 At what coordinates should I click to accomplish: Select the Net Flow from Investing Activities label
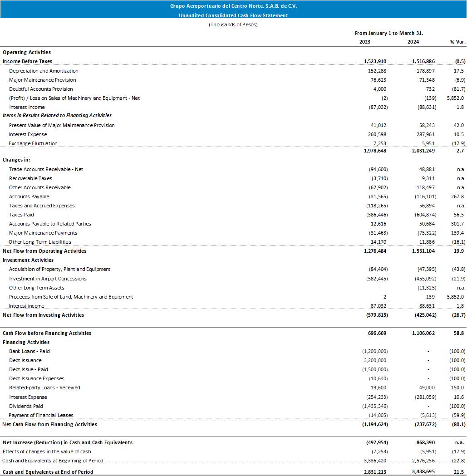(43, 315)
